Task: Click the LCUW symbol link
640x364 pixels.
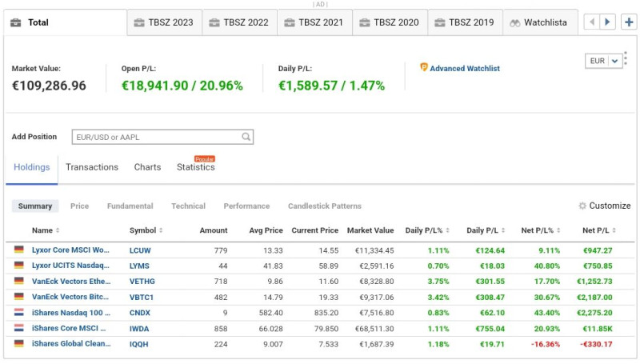Action: pyautogui.click(x=140, y=250)
